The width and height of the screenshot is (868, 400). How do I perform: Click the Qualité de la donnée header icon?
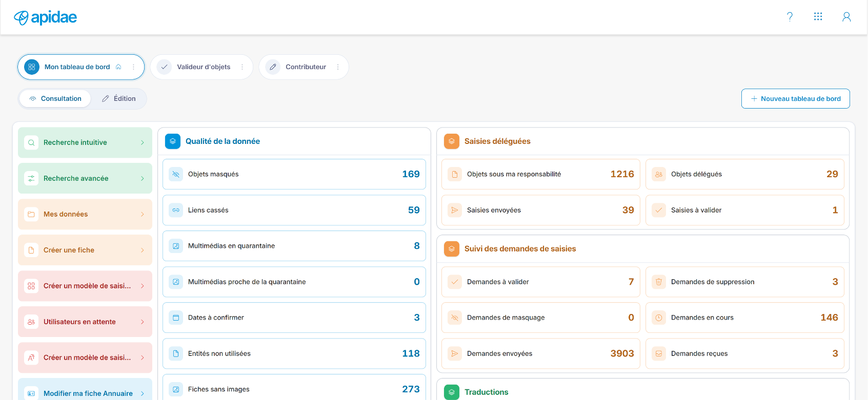(173, 141)
